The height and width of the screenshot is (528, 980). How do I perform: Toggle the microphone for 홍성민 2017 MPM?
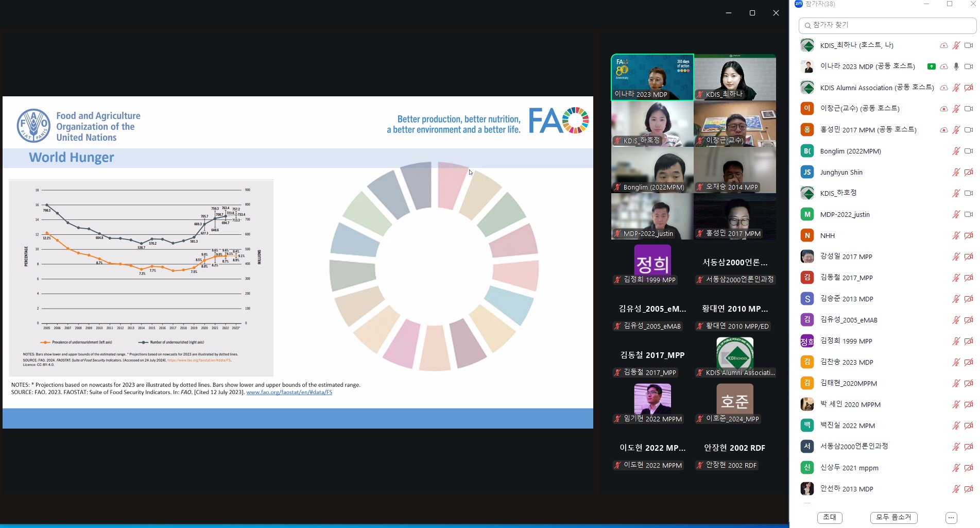(956, 130)
